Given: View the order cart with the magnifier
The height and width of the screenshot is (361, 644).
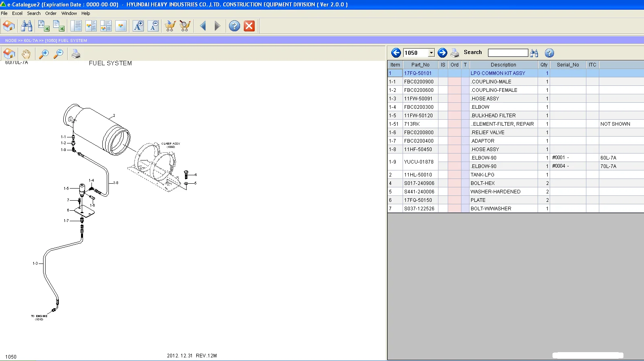Looking at the screenshot, I should tap(185, 26).
